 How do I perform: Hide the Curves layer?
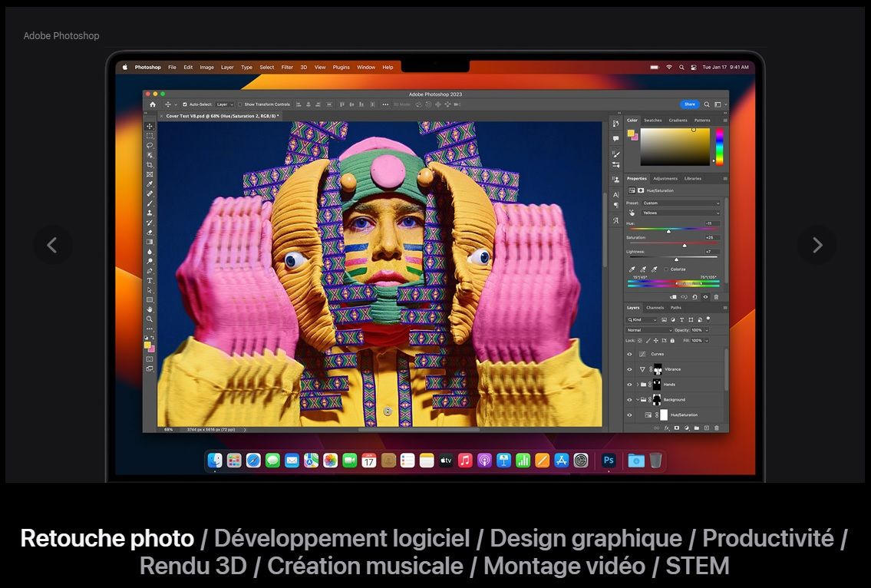click(629, 354)
